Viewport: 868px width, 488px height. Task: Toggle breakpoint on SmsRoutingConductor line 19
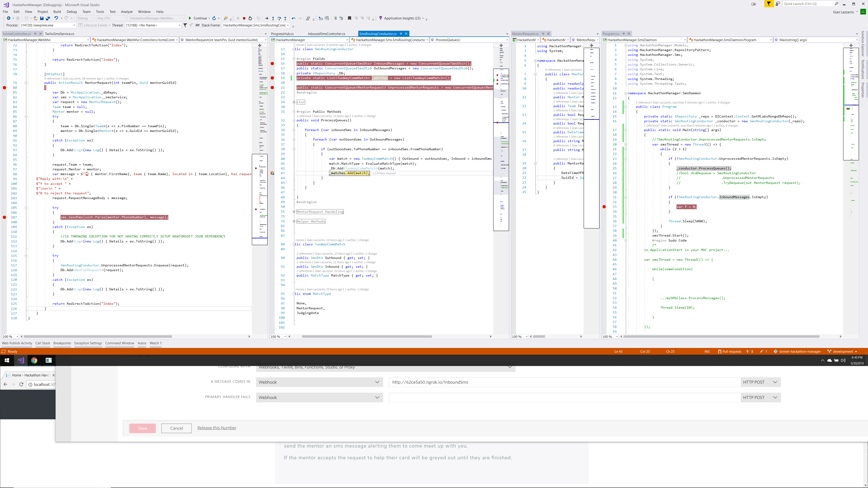pyautogui.click(x=272, y=78)
